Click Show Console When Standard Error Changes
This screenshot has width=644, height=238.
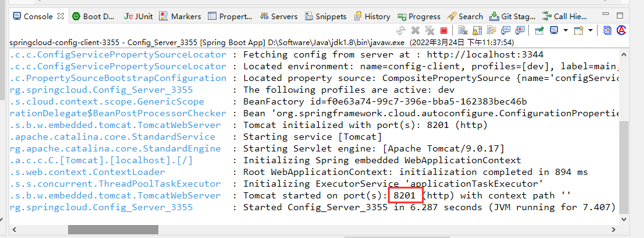click(520, 30)
